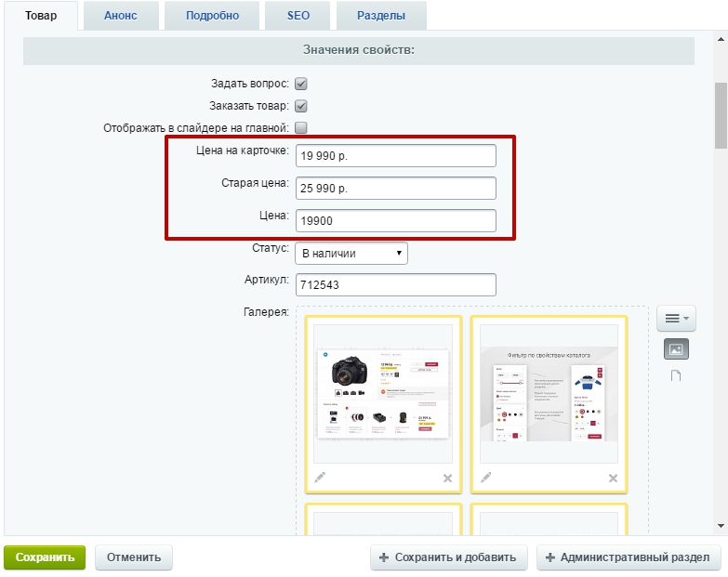This screenshot has height=577, width=728.
Task: Open the SEO tab
Action: (x=298, y=16)
